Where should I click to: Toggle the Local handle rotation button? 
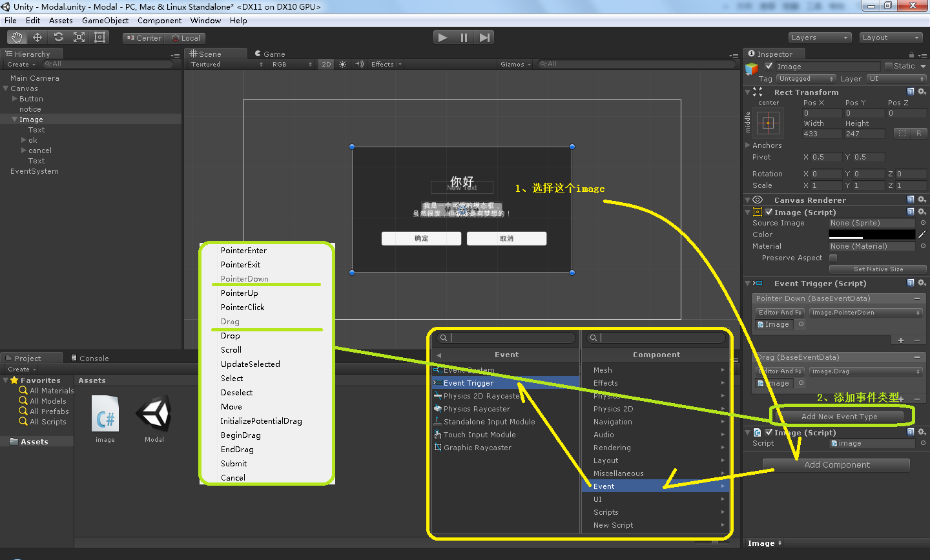185,38
